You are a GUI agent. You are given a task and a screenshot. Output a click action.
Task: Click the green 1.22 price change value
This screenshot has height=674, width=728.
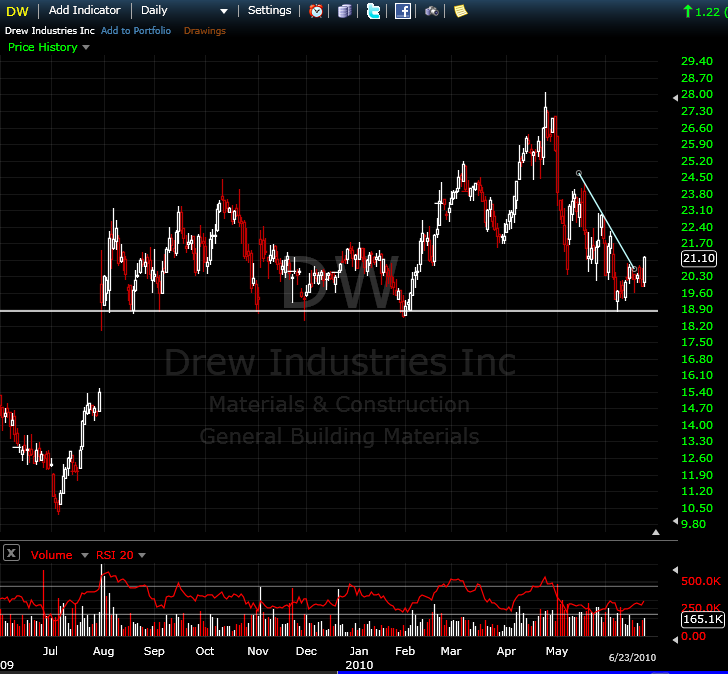707,12
